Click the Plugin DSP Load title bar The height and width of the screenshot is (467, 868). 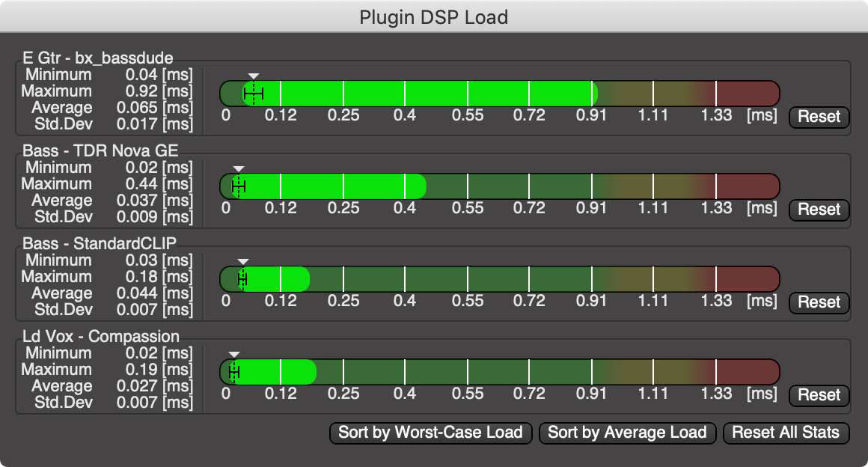click(x=434, y=16)
